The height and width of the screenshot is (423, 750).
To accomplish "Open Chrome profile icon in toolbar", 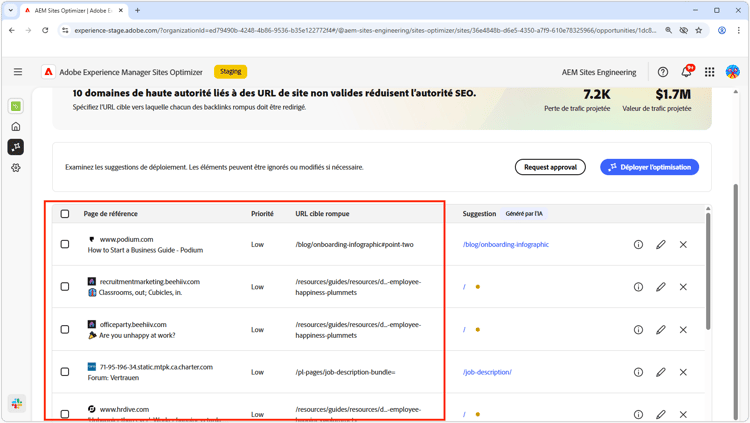I will [722, 30].
